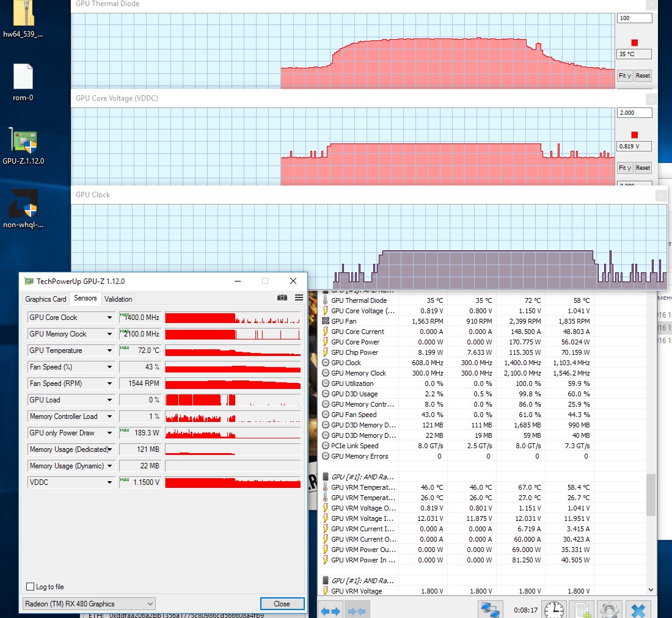672x618 pixels.
Task: Select GPU Clock sensor row icon
Action: (x=325, y=363)
